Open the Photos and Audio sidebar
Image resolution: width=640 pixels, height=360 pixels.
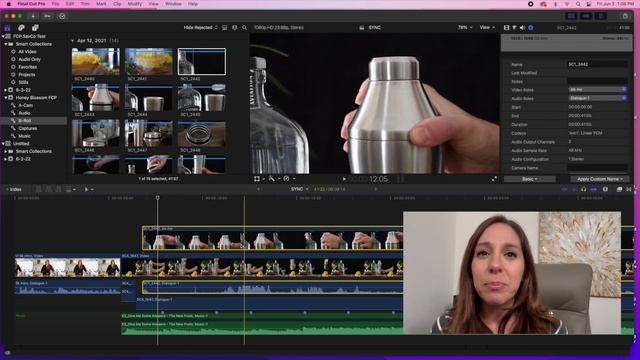coord(21,28)
